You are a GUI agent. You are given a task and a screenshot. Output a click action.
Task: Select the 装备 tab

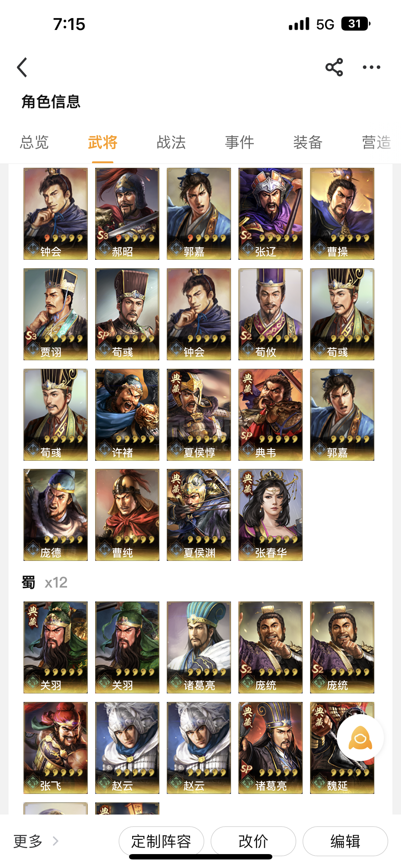coord(308,142)
